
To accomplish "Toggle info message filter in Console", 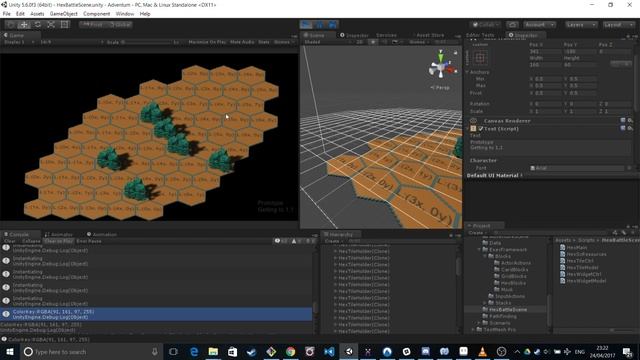I will click(x=281, y=241).
